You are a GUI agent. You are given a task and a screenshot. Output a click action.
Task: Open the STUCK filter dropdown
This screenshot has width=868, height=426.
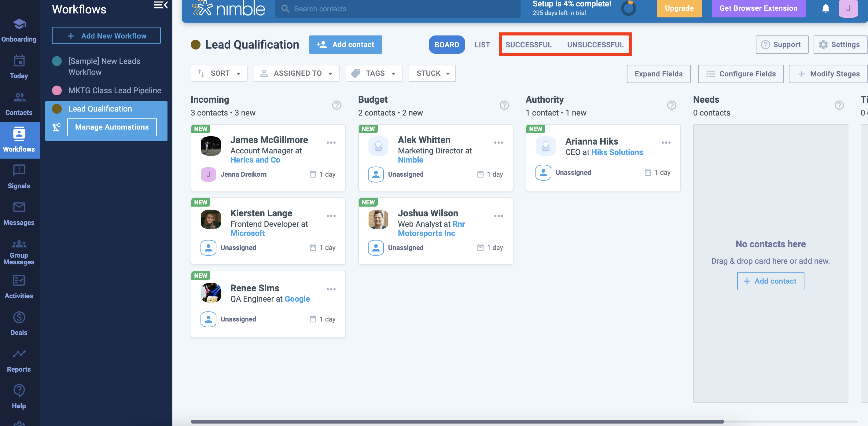[432, 73]
